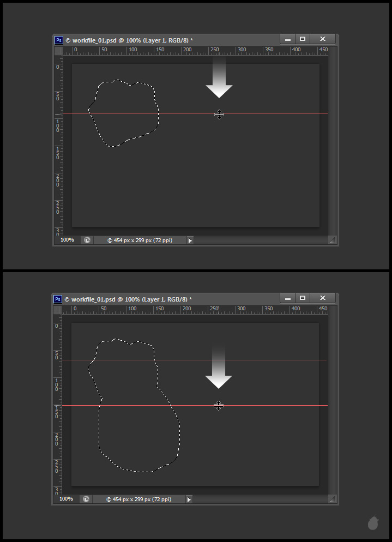The width and height of the screenshot is (392, 542).
Task: Click the Ps icon in the top window title bar
Action: click(x=58, y=40)
